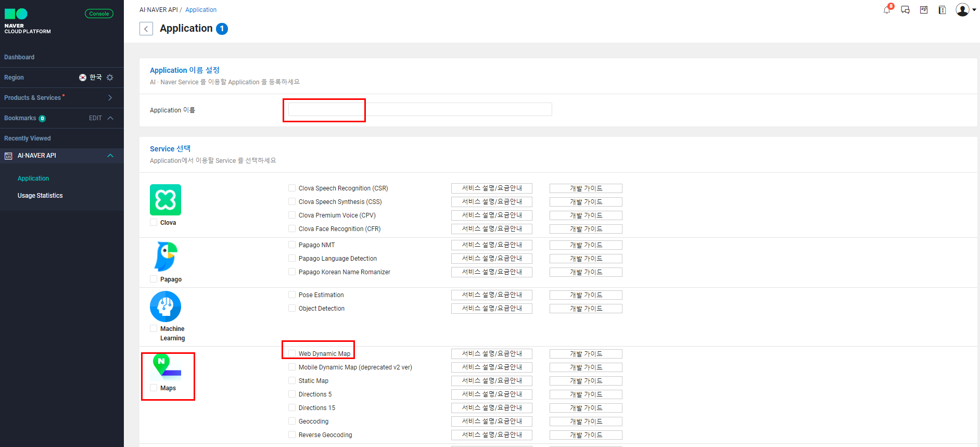Open 서비스 설명/요금안내 for Directions 5
The width and height of the screenshot is (980, 447).
(492, 394)
